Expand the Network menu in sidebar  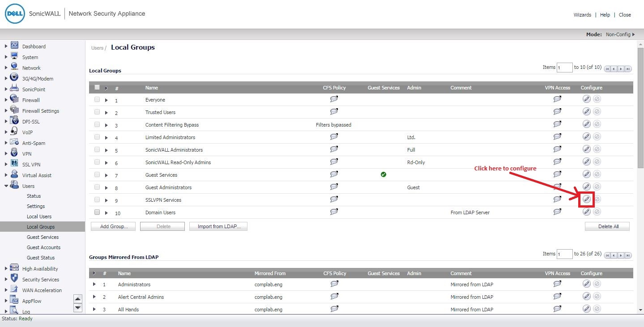pyautogui.click(x=6, y=68)
